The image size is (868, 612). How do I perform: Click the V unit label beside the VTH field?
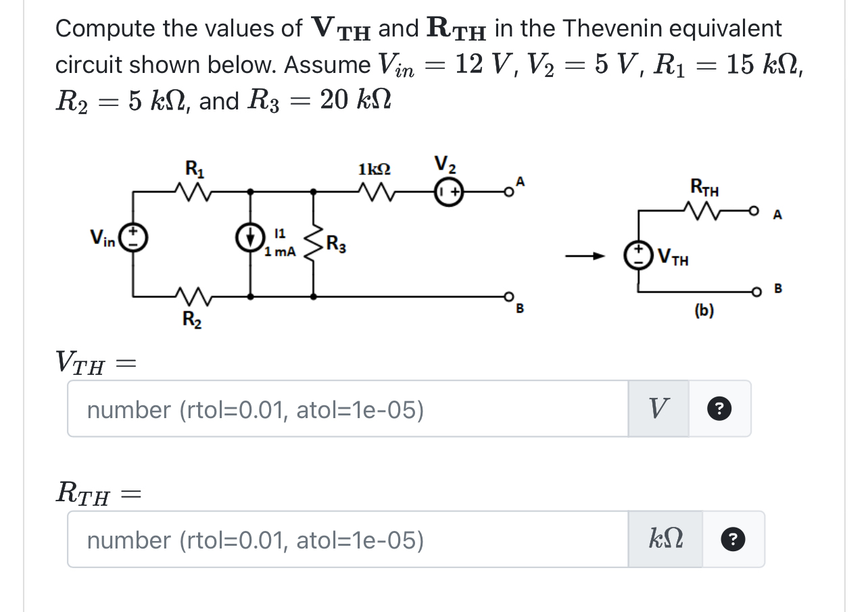(659, 409)
